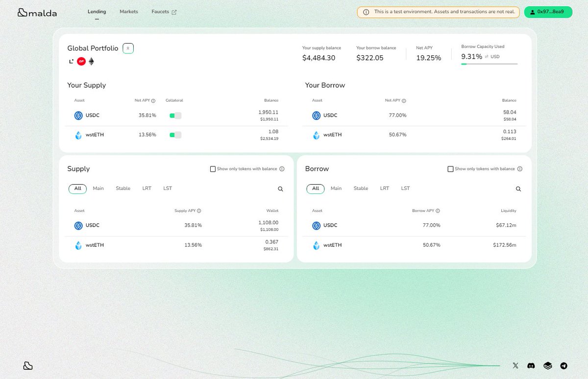Open the Telegram link in footer
588x379 pixels.
[564, 366]
